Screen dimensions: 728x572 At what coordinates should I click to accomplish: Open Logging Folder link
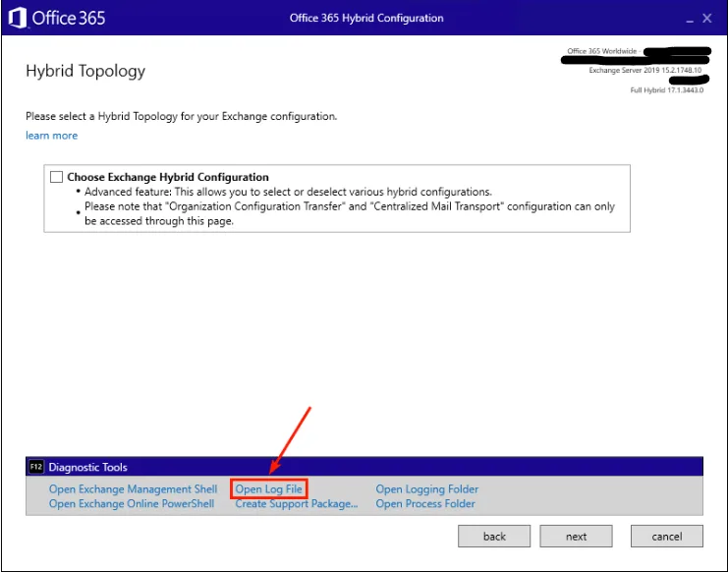(x=426, y=489)
